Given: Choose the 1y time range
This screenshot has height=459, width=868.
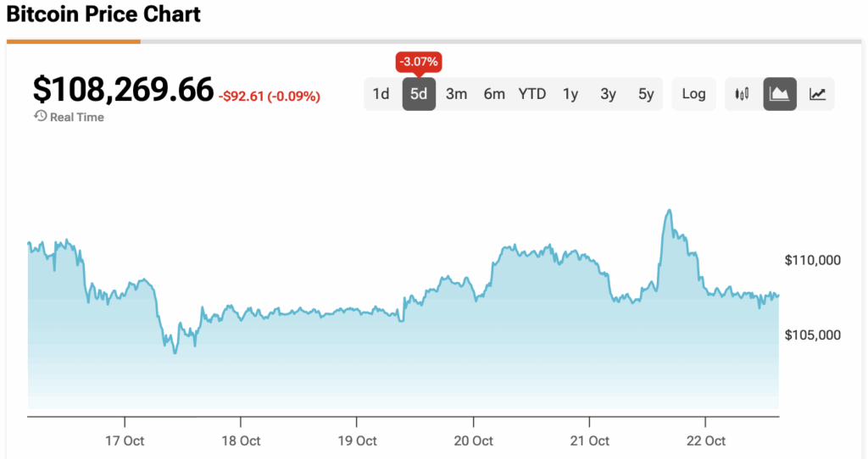Looking at the screenshot, I should tap(570, 94).
